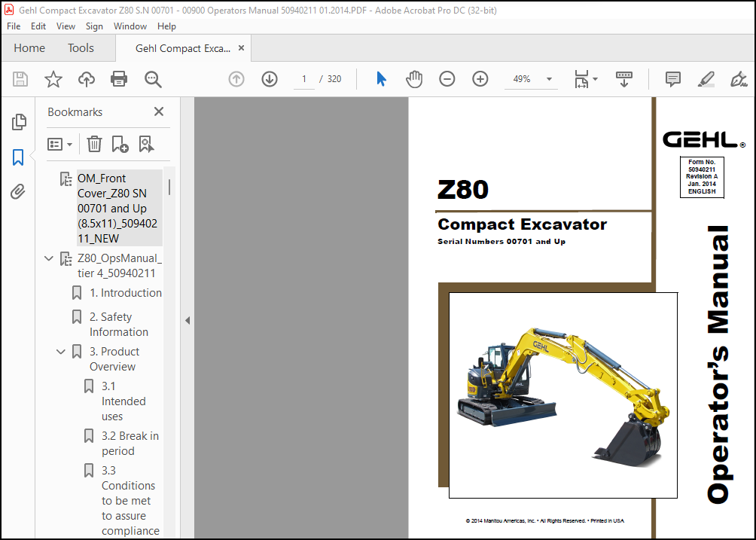Select Z80_OpsManual_tier 4_50940211 bookmark
Viewport: 756px width, 540px height.
(x=120, y=266)
